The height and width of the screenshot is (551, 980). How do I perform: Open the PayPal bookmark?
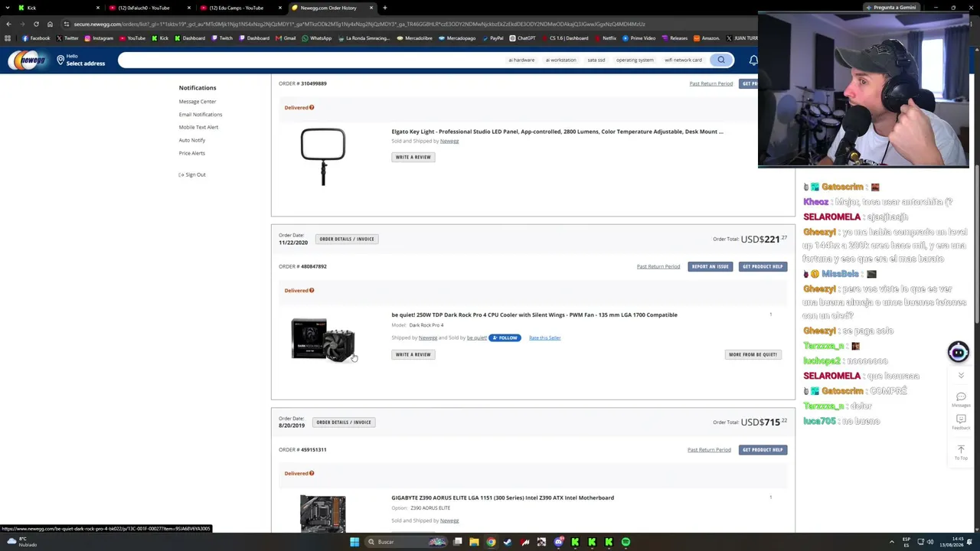pos(492,38)
